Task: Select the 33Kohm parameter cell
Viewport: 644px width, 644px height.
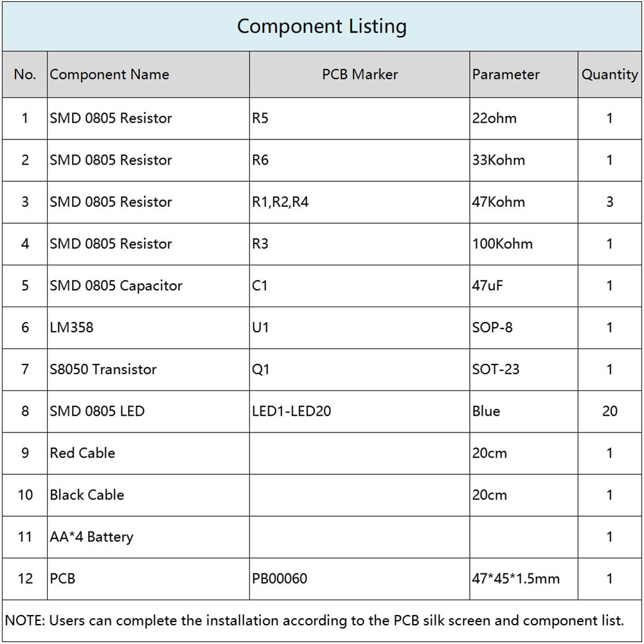Action: pyautogui.click(x=498, y=160)
